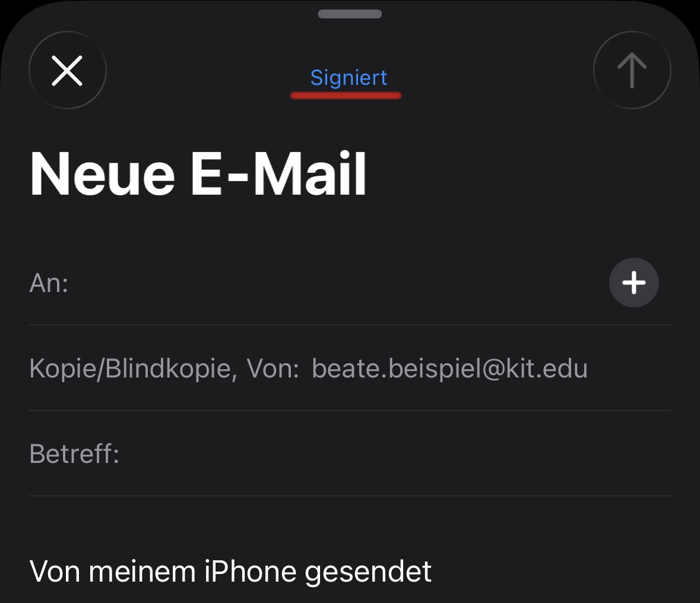Click the red underline beneath Signiert
This screenshot has height=603, width=700.
[x=346, y=95]
